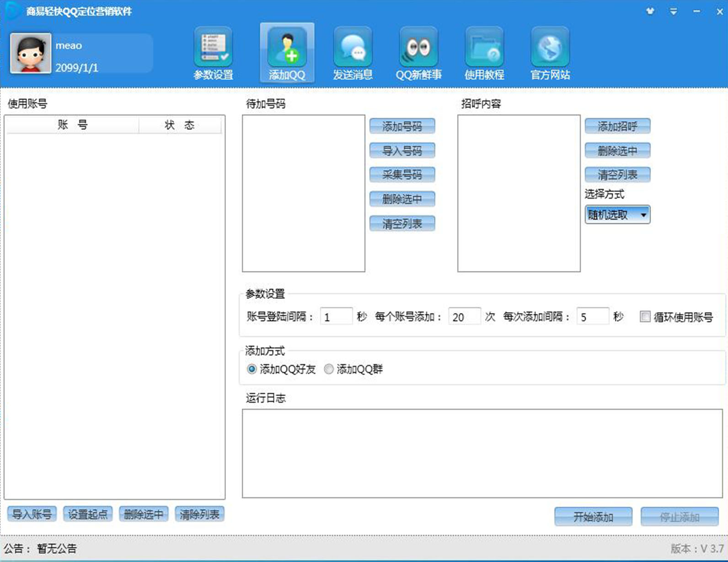Click the 状态 column header
Viewport: 728px width, 562px height.
180,125
